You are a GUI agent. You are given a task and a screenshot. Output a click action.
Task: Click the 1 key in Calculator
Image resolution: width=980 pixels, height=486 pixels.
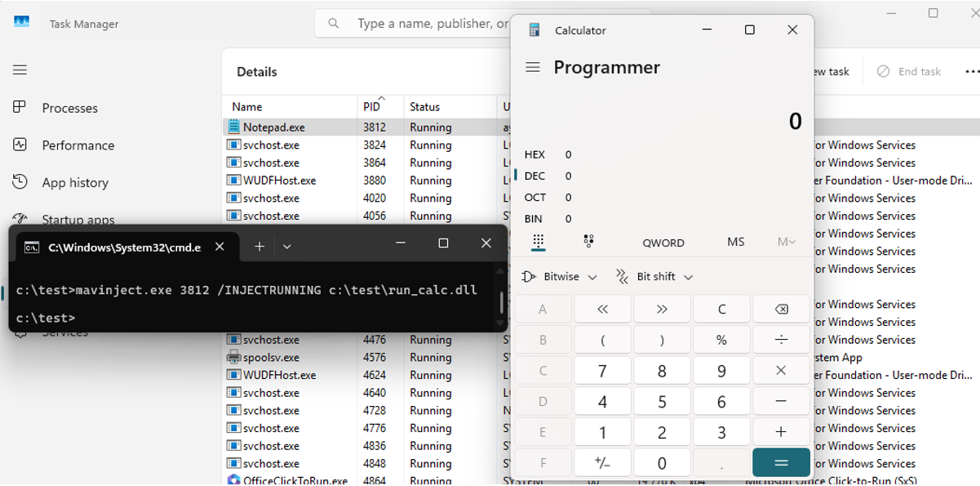click(x=602, y=432)
